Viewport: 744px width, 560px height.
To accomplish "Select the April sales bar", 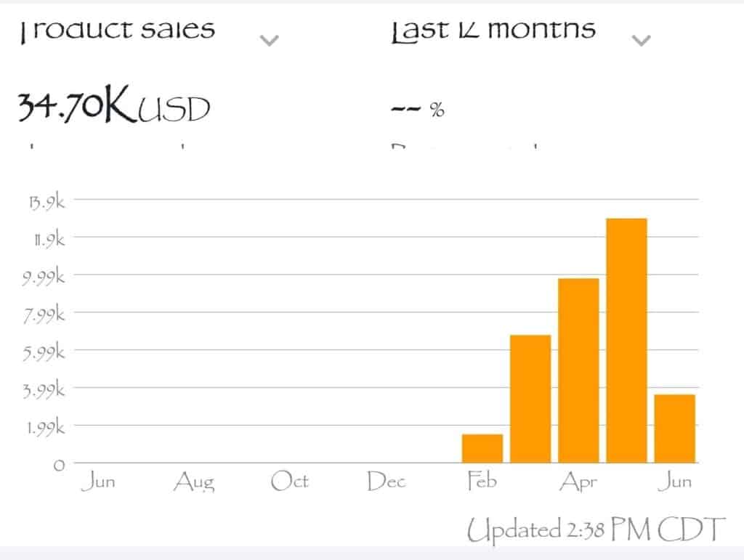I will pos(578,370).
